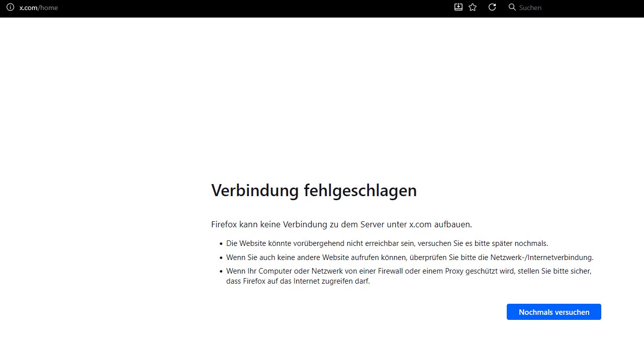This screenshot has width=644, height=344.
Task: Select the Verbindung fehlgeschlagen heading
Action: [x=314, y=190]
